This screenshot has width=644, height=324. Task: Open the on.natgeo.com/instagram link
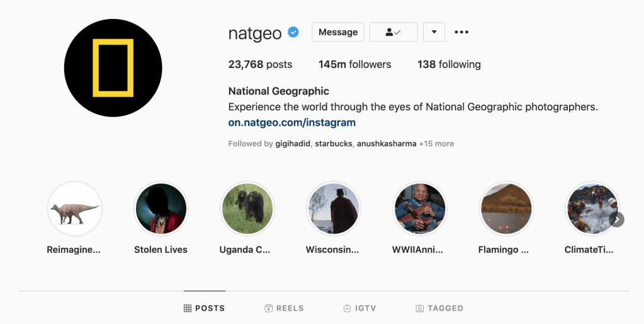(x=292, y=123)
